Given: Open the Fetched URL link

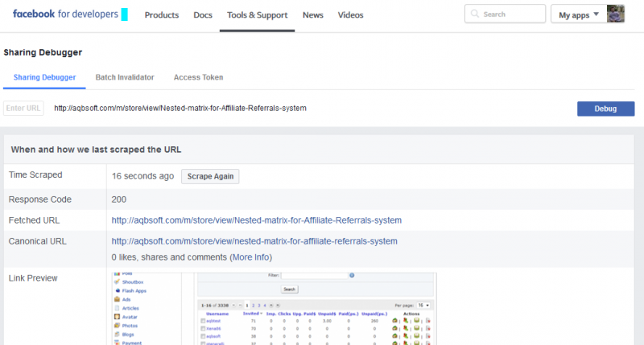Looking at the screenshot, I should [256, 220].
